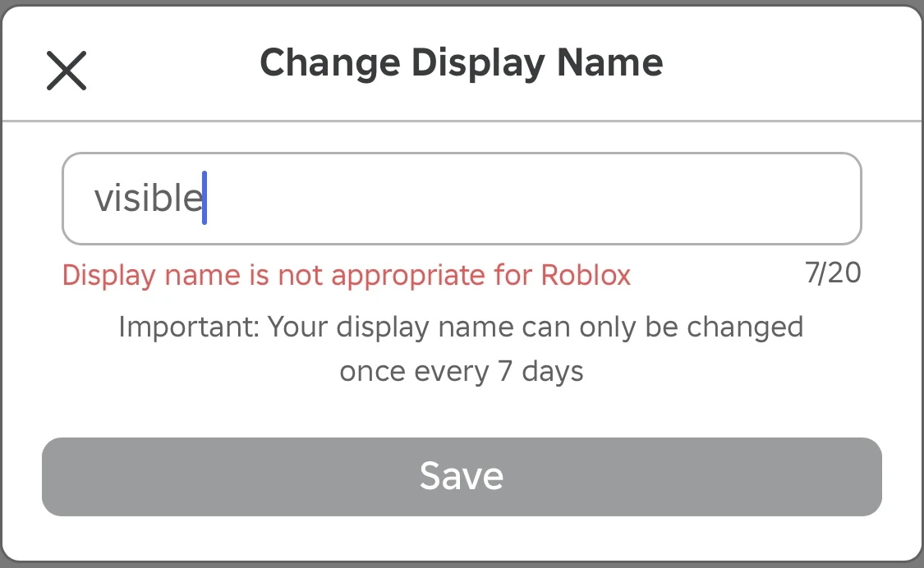924x568 pixels.
Task: Click the display name input field
Action: pos(460,199)
